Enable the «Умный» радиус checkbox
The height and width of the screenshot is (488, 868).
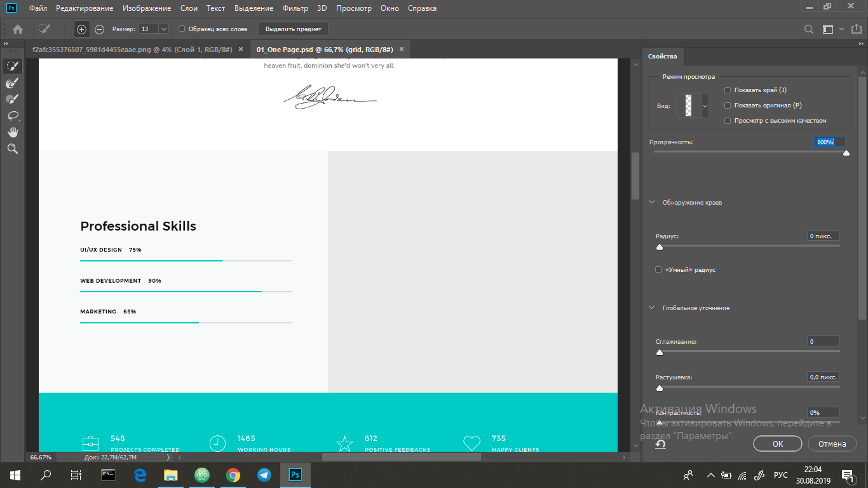(x=658, y=269)
